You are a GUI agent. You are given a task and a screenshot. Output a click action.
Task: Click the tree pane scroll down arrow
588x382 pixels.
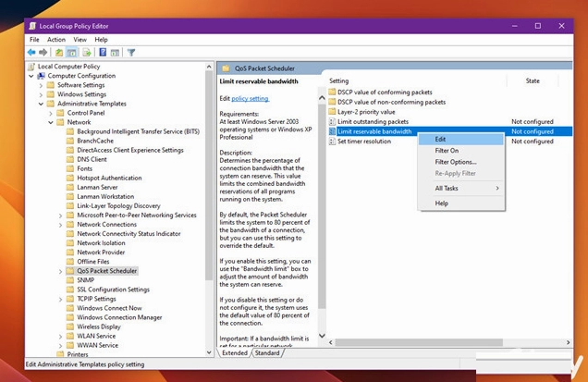209,352
